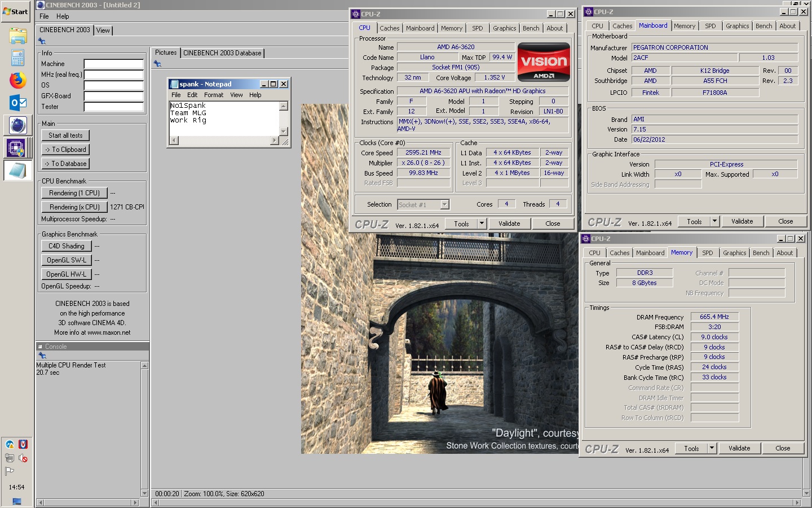
Task: Open Socket #1 selection dropdown
Action: click(x=444, y=205)
